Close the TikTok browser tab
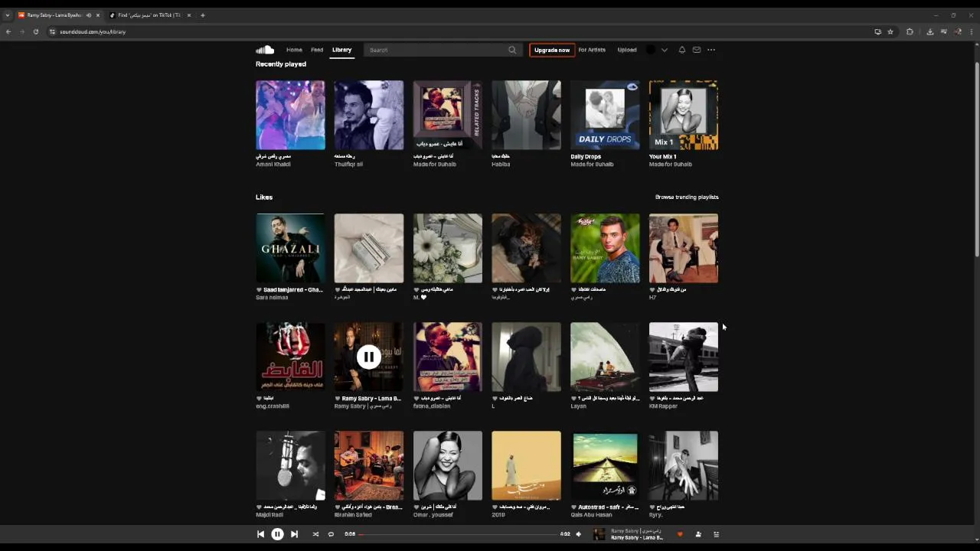980x551 pixels. coord(188,15)
